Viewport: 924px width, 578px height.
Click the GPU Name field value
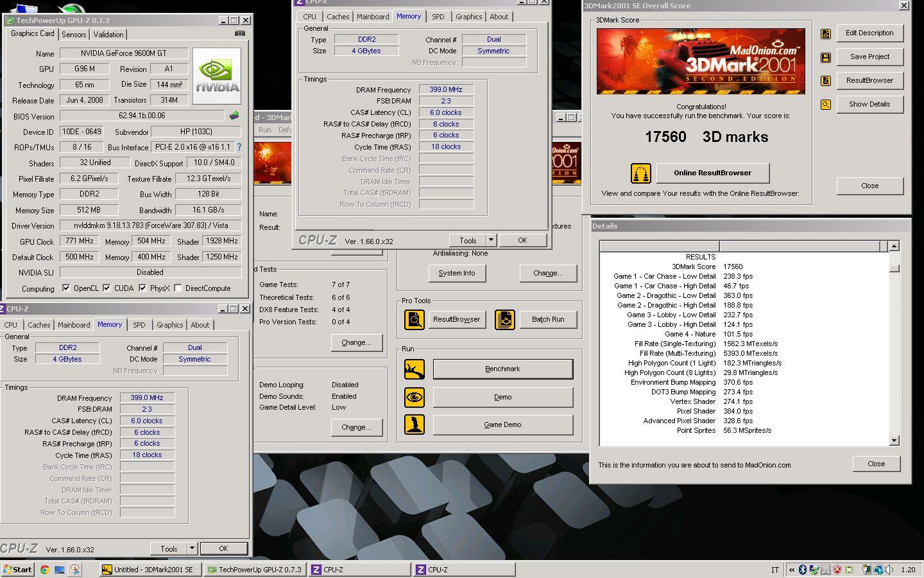tap(123, 53)
